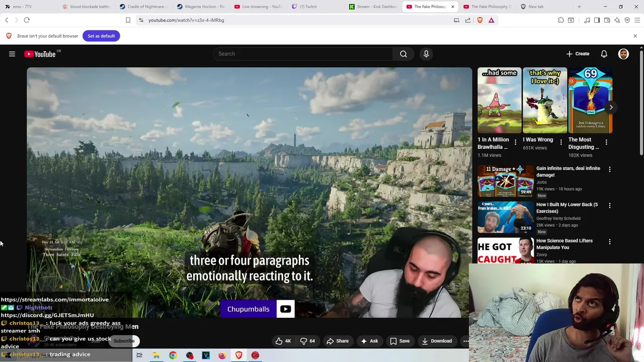The height and width of the screenshot is (362, 644).
Task: Open tab search icon in toolbar
Action: point(571,20)
